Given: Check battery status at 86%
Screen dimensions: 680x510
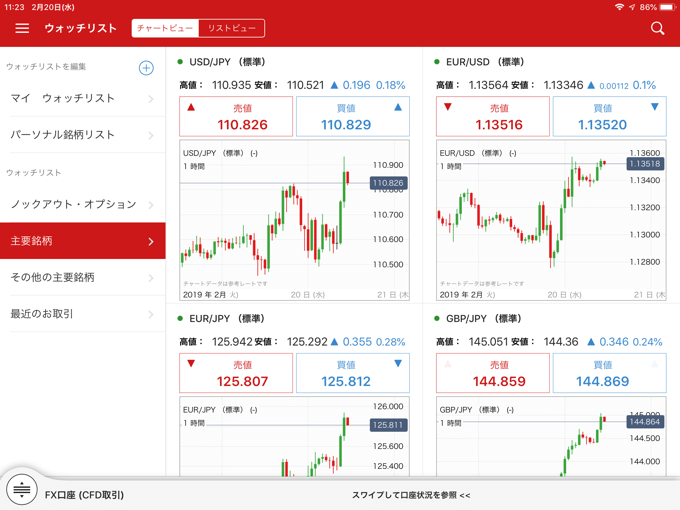Looking at the screenshot, I should click(x=657, y=7).
